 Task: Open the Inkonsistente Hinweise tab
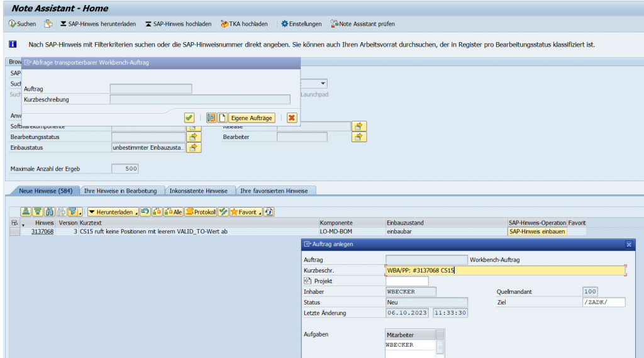coord(198,191)
